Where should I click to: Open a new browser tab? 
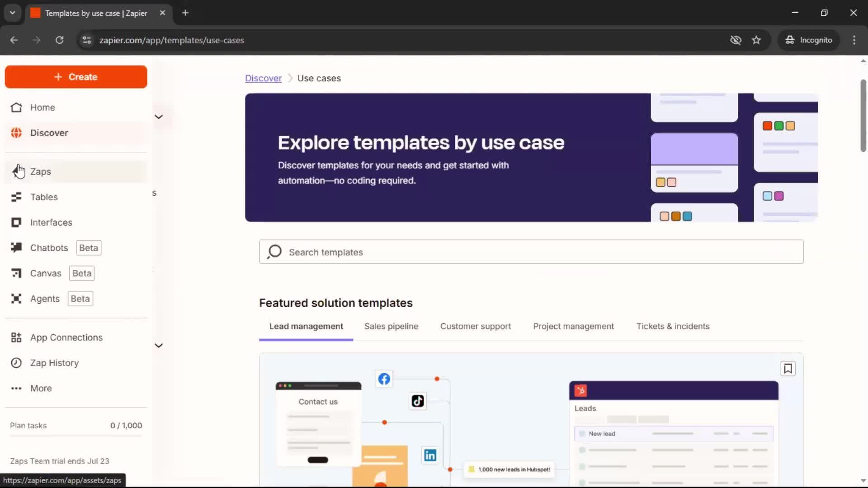coord(185,13)
